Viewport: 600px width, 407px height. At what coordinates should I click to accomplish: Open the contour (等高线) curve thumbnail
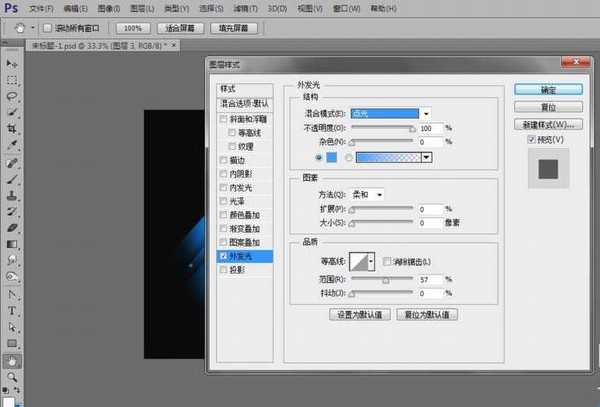356,260
